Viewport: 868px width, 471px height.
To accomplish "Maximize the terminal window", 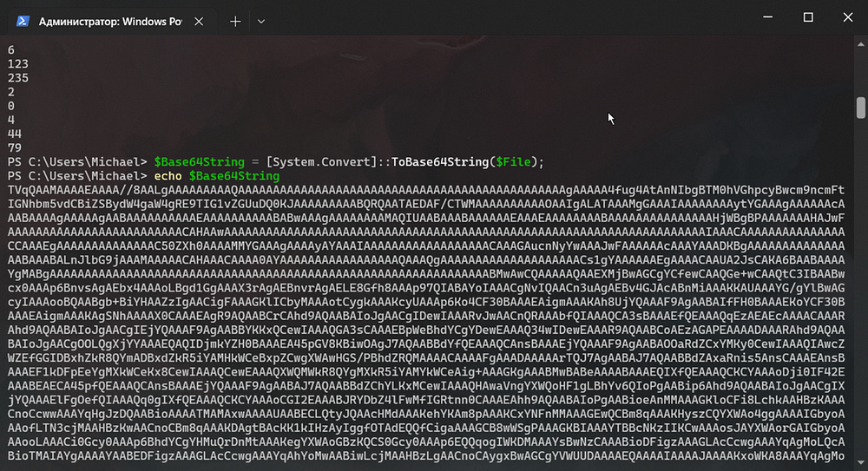I will click(808, 17).
